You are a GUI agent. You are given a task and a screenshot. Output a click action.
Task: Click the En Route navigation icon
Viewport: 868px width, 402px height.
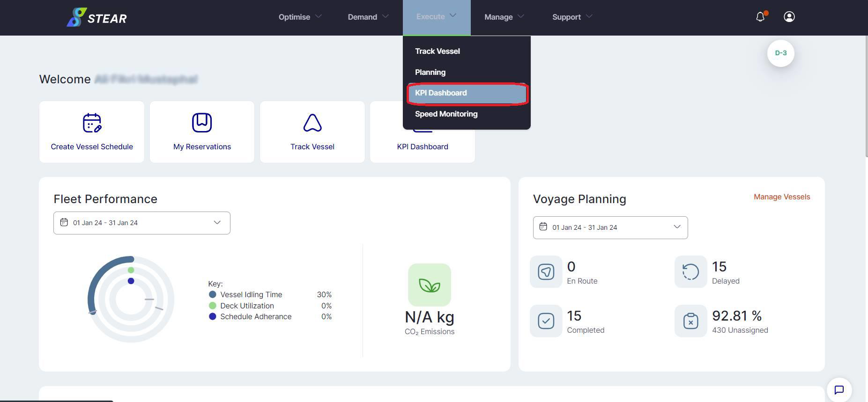click(546, 271)
